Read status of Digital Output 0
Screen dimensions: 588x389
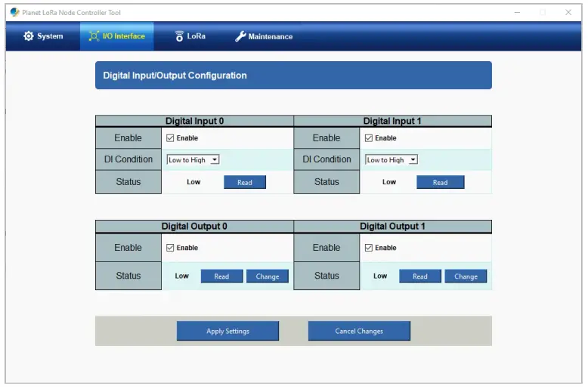tap(221, 276)
